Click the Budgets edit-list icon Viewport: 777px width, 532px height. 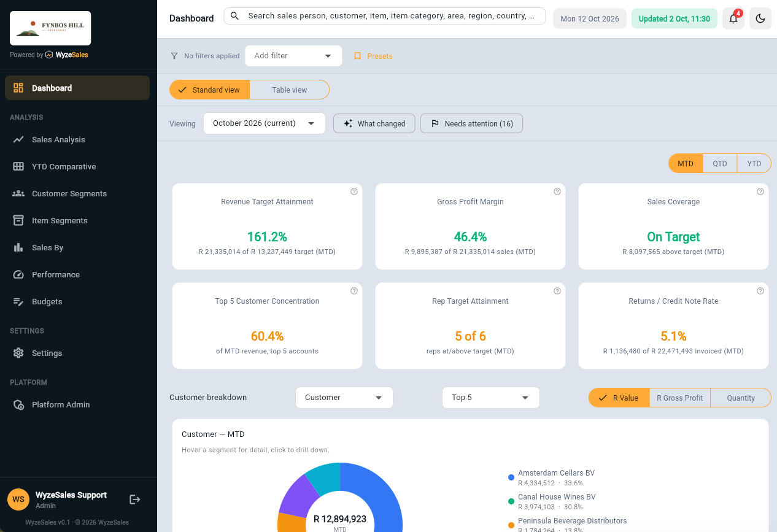coord(18,301)
